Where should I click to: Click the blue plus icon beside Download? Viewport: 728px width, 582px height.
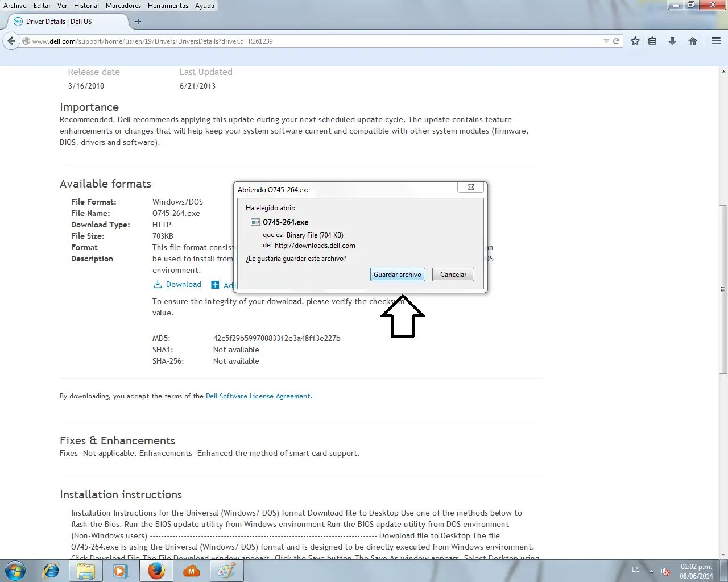pyautogui.click(x=215, y=285)
